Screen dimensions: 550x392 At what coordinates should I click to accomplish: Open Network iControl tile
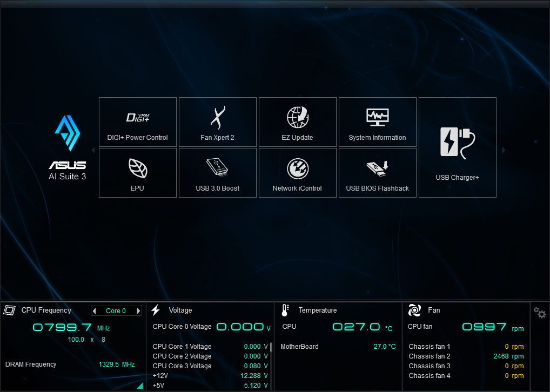point(298,173)
